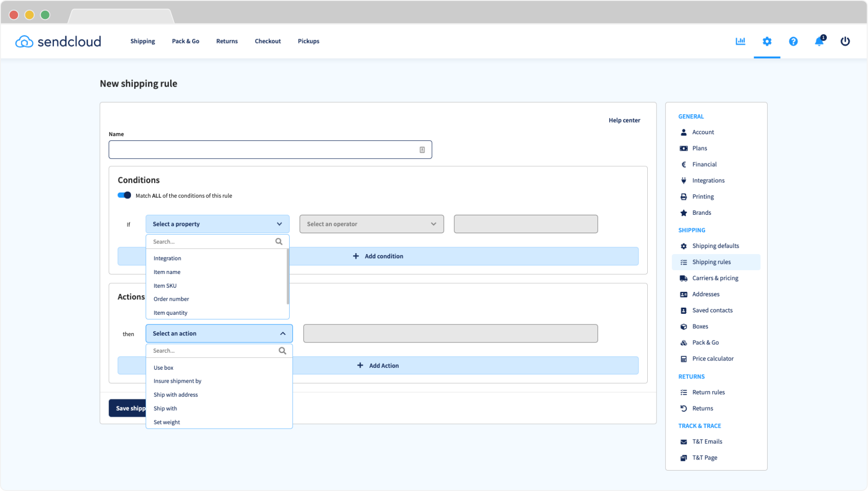Click the logout power icon

845,41
